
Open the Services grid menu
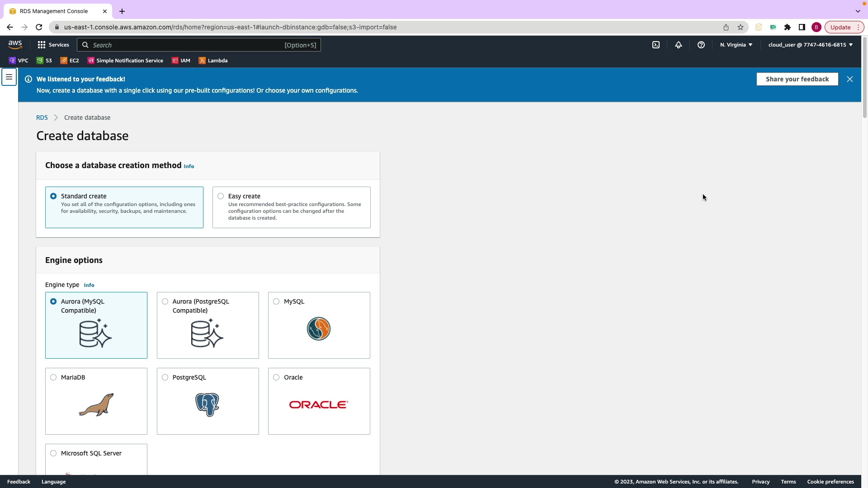[x=53, y=45]
